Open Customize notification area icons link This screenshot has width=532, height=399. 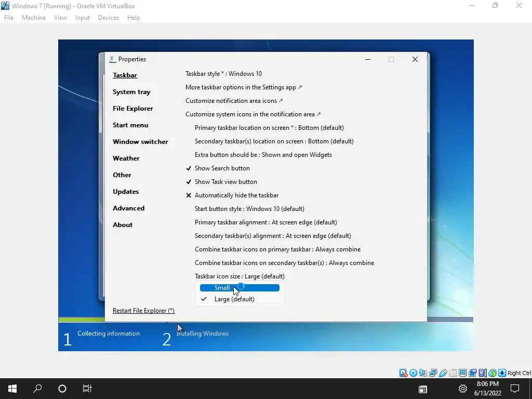click(x=234, y=101)
